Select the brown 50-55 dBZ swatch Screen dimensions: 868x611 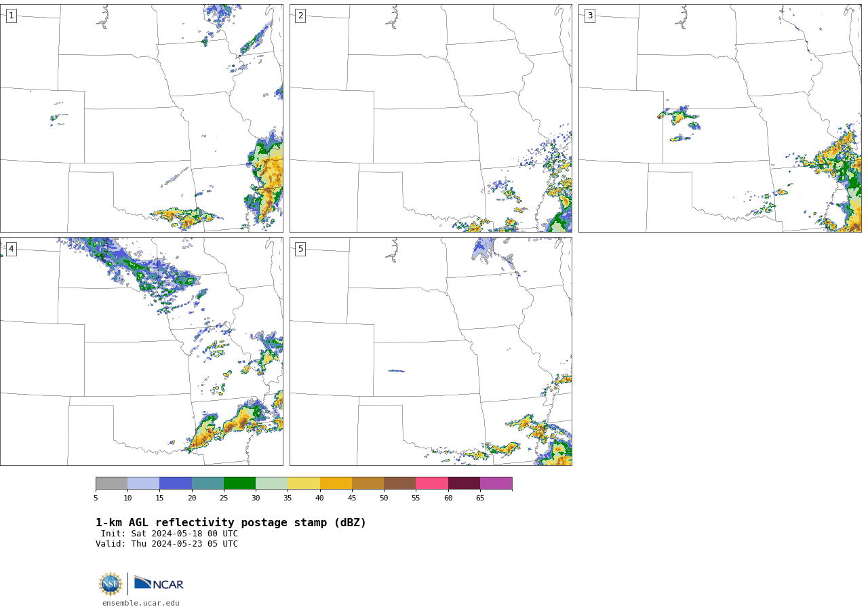coord(400,484)
